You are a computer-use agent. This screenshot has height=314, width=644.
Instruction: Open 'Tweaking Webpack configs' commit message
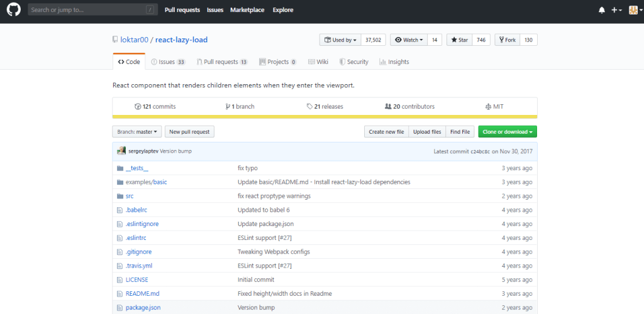[274, 252]
